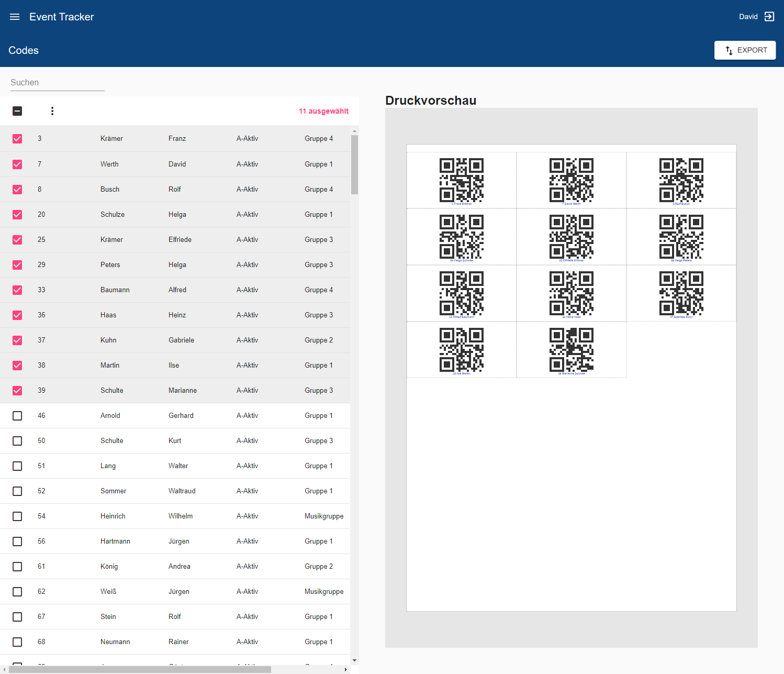Click the logout icon next to David
This screenshot has height=674, width=784.
pos(769,17)
